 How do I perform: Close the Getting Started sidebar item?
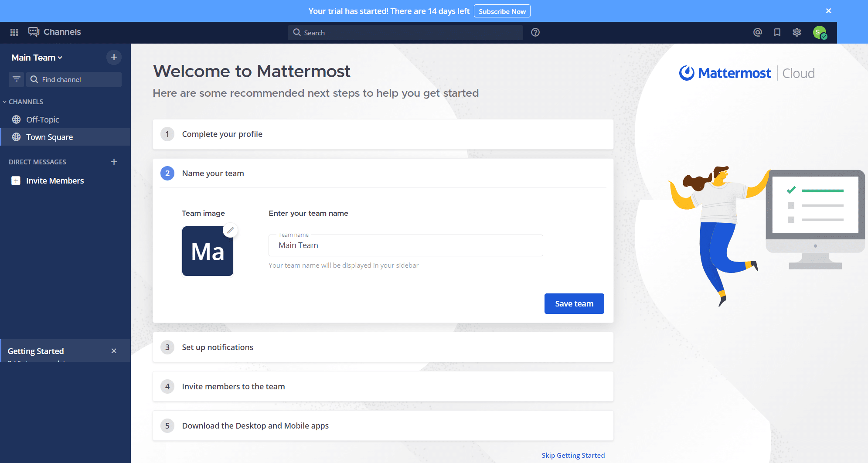pyautogui.click(x=114, y=351)
